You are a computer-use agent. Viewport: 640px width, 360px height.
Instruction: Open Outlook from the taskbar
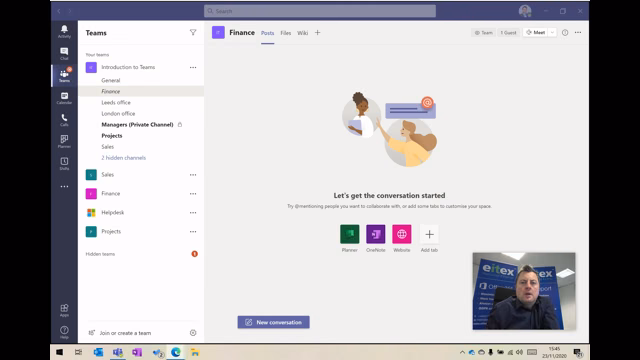coord(98,352)
